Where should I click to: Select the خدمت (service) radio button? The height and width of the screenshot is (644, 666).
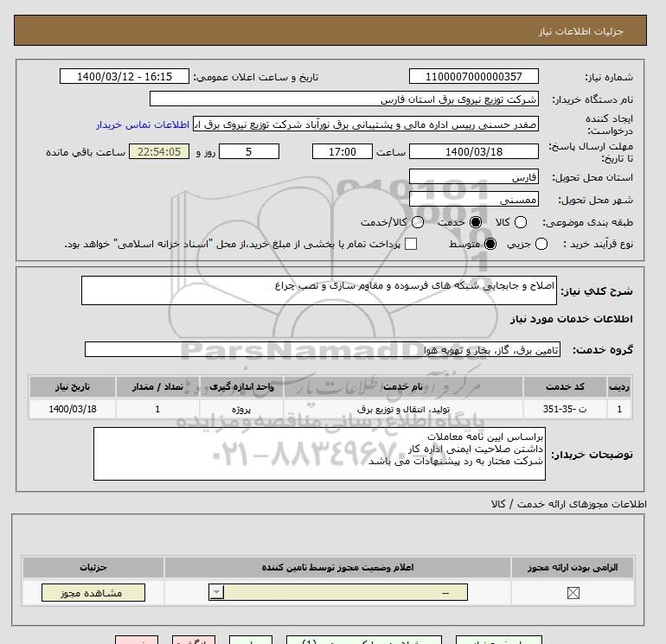pos(476,222)
